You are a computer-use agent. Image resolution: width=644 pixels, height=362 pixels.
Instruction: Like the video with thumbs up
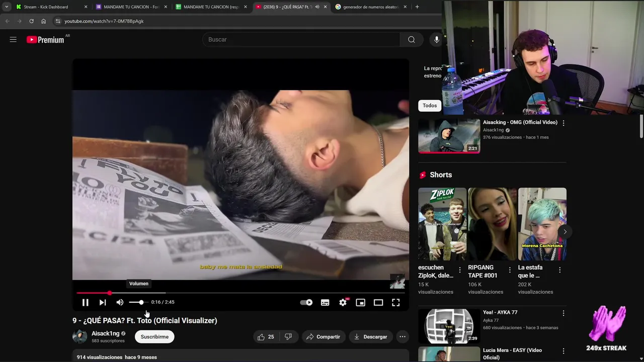coord(266,337)
